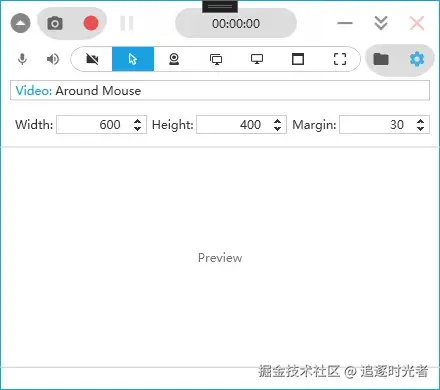Select the no-video audio only mode
This screenshot has height=390, width=440.
[x=92, y=59]
